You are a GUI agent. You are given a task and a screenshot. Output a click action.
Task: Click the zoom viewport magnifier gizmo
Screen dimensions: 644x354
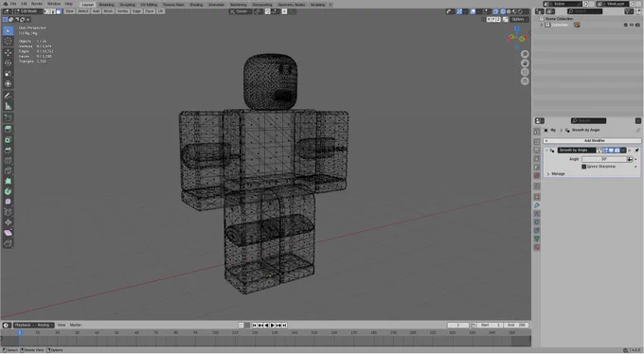pyautogui.click(x=525, y=54)
